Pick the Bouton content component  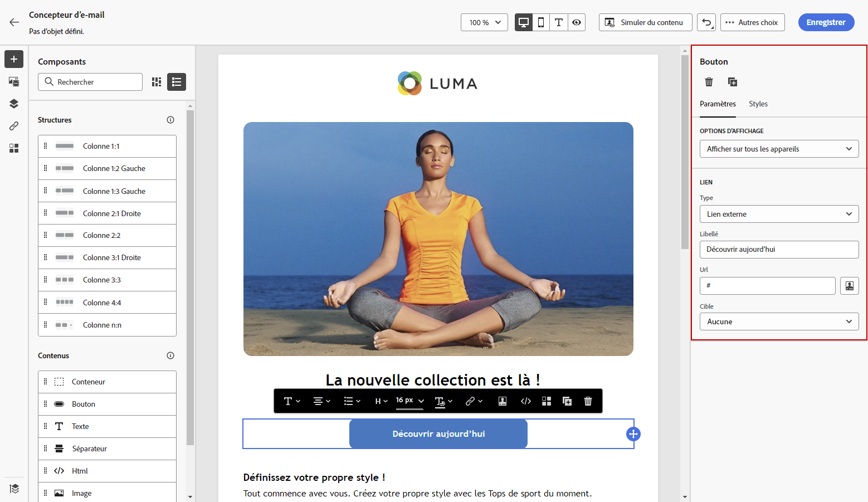(107, 404)
